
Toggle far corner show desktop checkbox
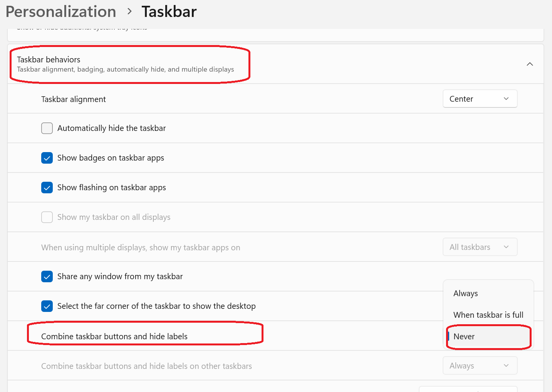[x=47, y=306]
